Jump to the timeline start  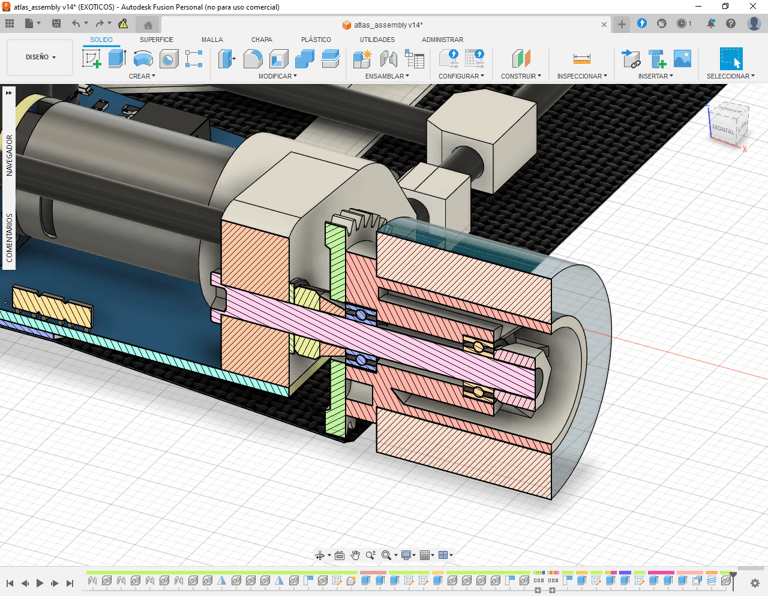click(x=10, y=583)
